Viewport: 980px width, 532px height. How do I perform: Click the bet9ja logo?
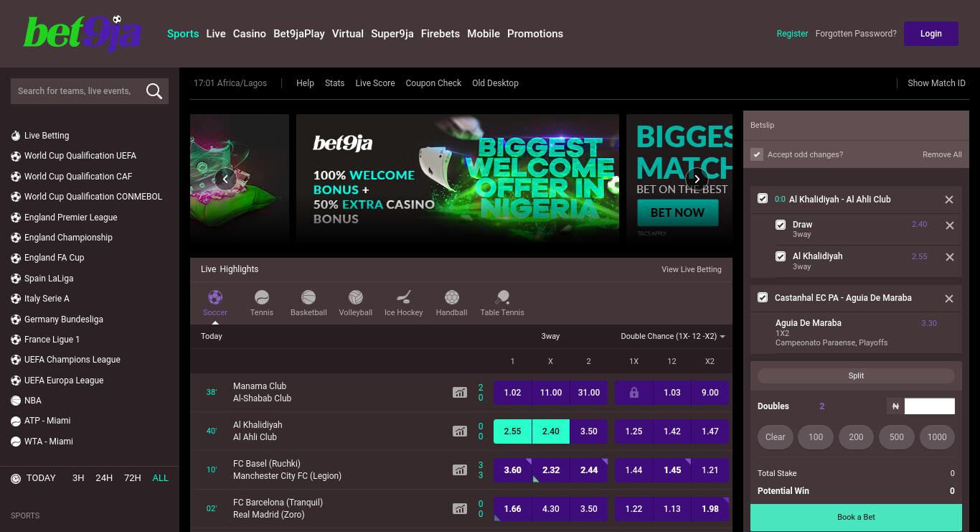tap(83, 33)
